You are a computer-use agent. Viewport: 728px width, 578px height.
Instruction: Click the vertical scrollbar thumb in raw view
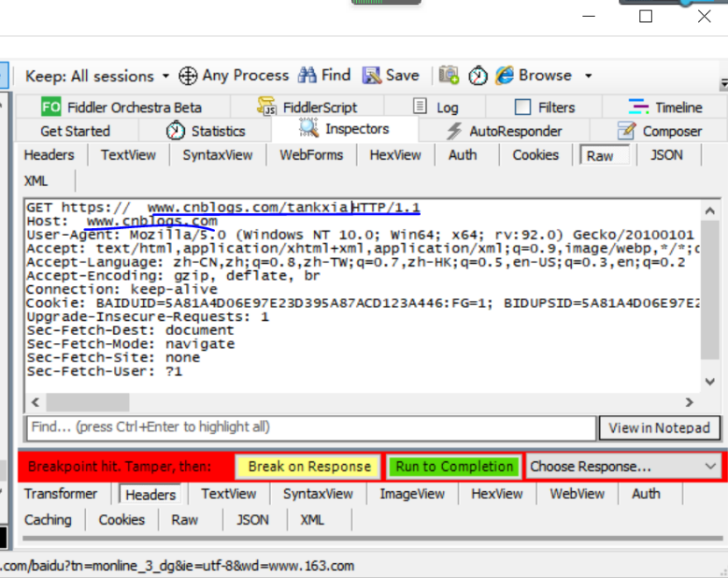[710, 289]
